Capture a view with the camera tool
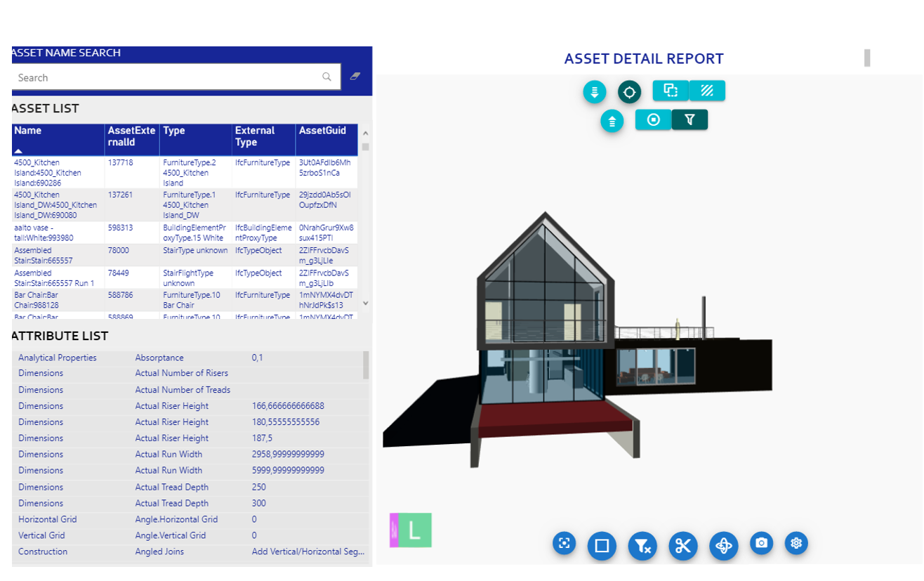 click(x=761, y=543)
